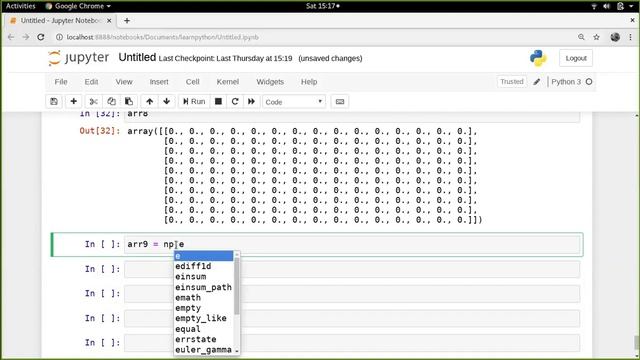Open the Widgets menu
The width and height of the screenshot is (640, 360).
pos(270,82)
